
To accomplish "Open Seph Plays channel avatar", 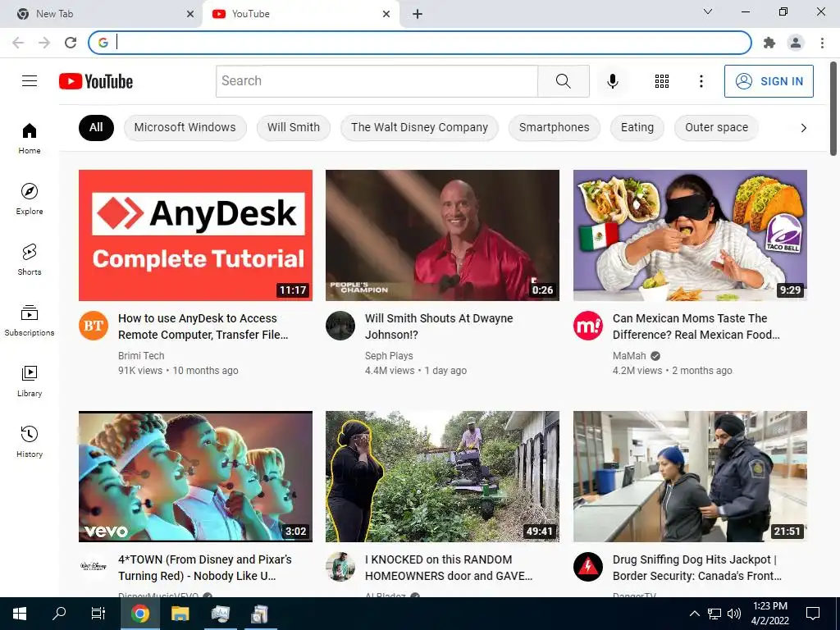I will (340, 325).
